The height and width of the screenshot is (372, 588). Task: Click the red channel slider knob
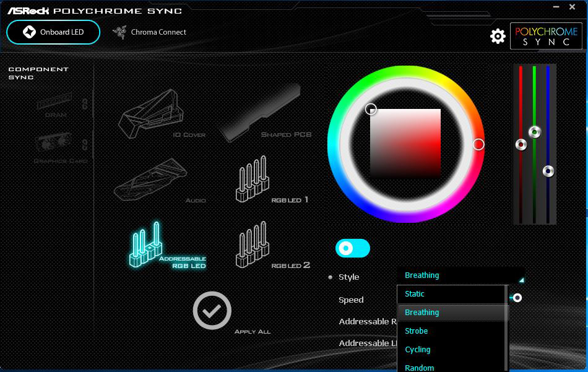click(x=521, y=144)
